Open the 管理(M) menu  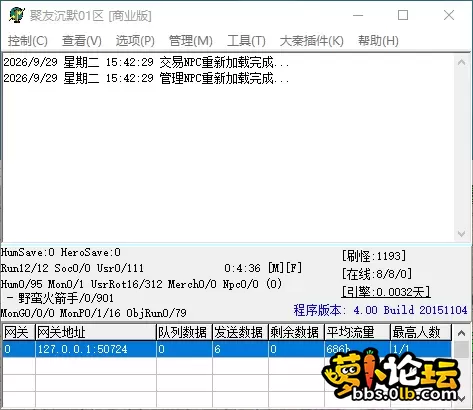(191, 41)
